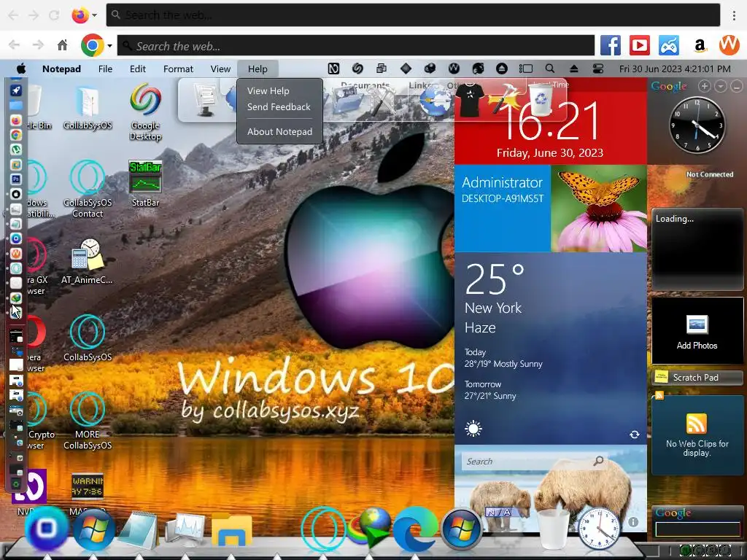
Task: Click the magnifier search icon in menu bar
Action: coord(550,69)
